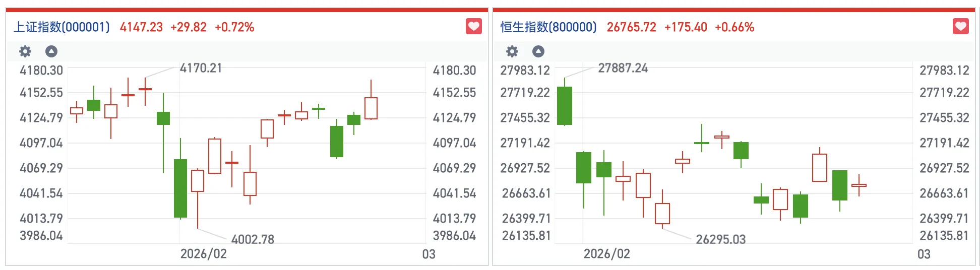The width and height of the screenshot is (980, 270).
Task: Select the last red candlestick in 上证指数 chart
Action: pos(371,108)
